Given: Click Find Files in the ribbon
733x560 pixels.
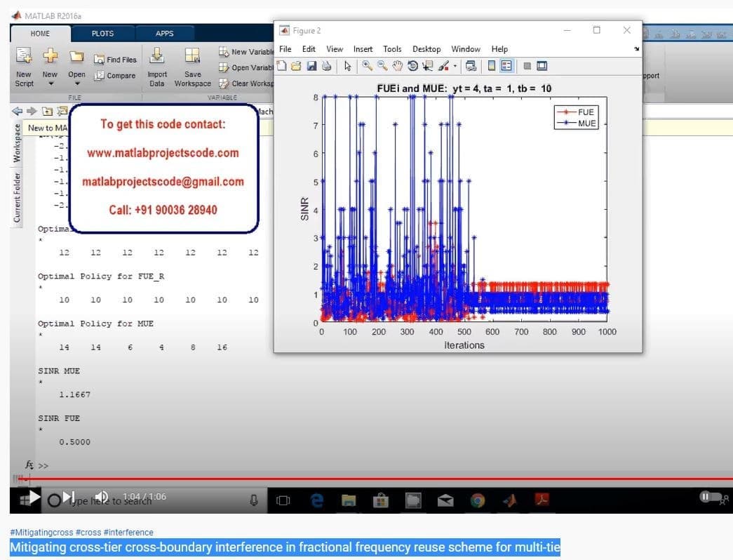Looking at the screenshot, I should pos(115,60).
